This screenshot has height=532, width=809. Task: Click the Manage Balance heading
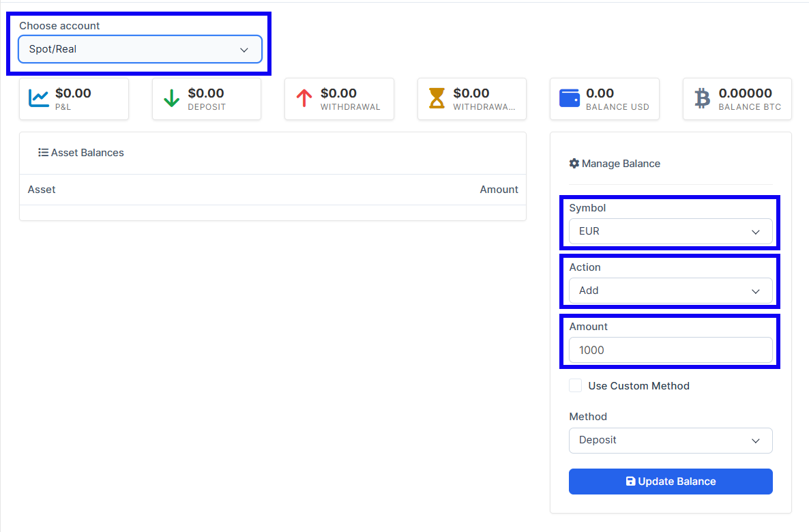point(621,164)
